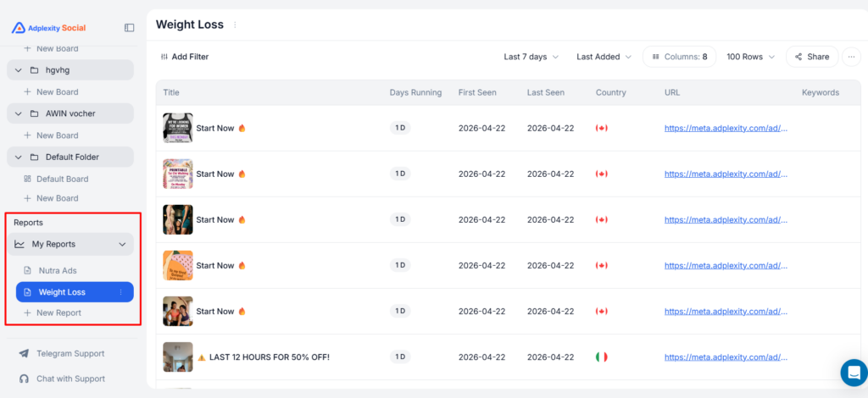Screen dimensions: 868x398
Task: Click the Nutra Ads report document icon
Action: [27, 271]
